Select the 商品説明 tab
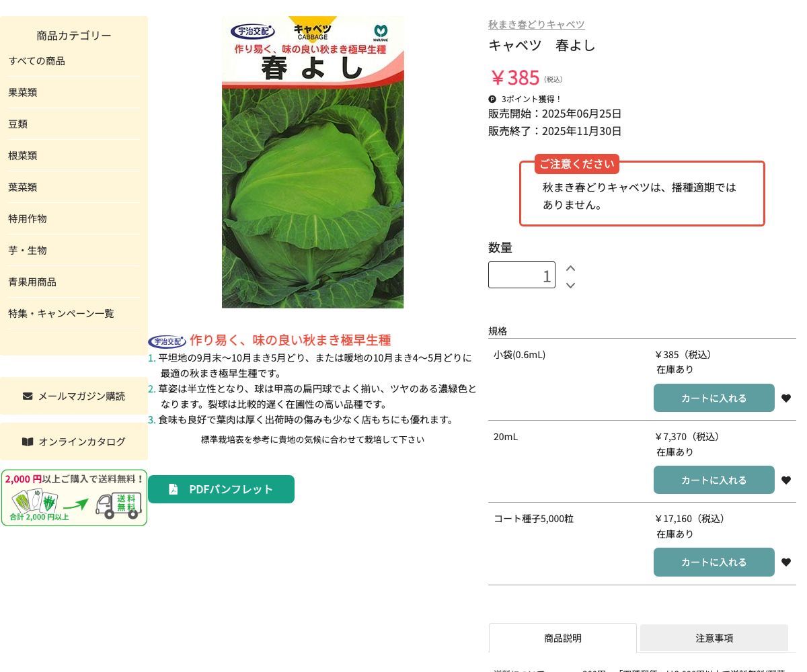The image size is (807, 672). pos(562,638)
